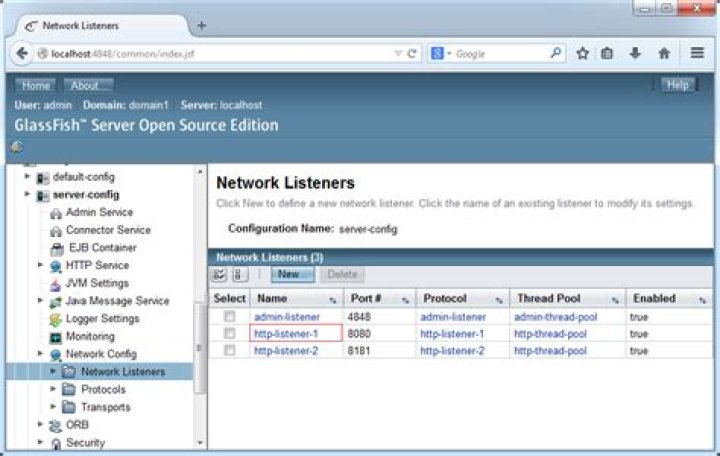
Task: Open the admin-listener name link
Action: (x=287, y=317)
